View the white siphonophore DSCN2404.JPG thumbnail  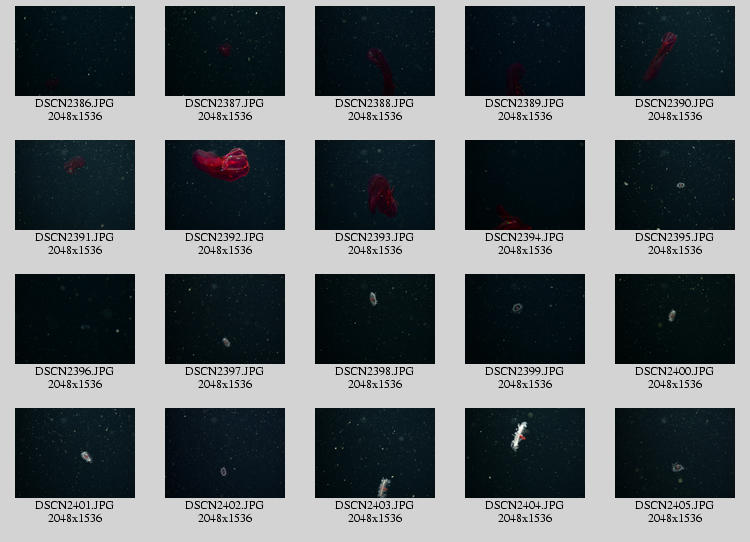click(x=525, y=453)
